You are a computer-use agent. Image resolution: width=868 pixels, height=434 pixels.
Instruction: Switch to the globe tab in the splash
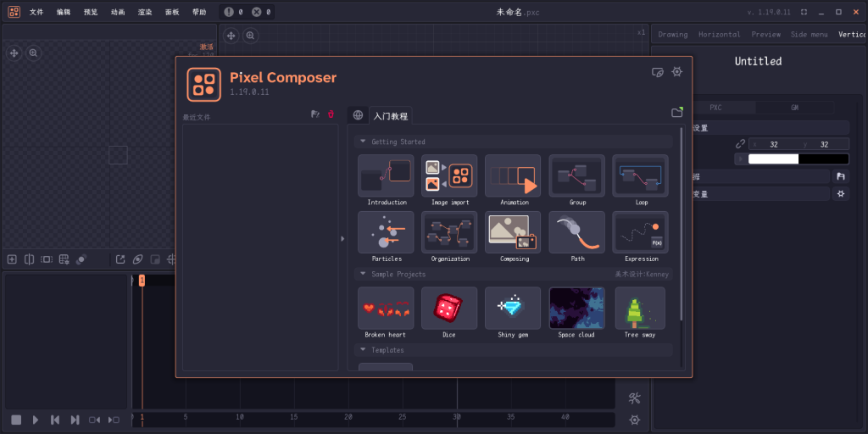point(359,115)
